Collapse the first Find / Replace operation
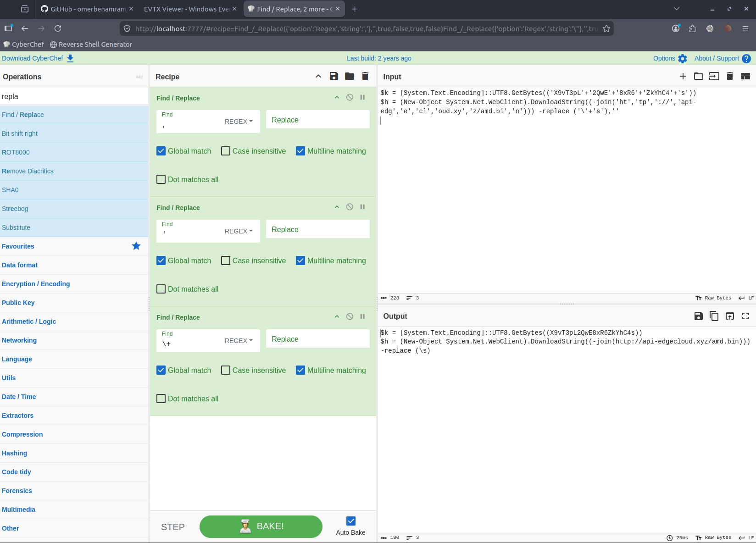Viewport: 756px width, 543px height. (337, 97)
